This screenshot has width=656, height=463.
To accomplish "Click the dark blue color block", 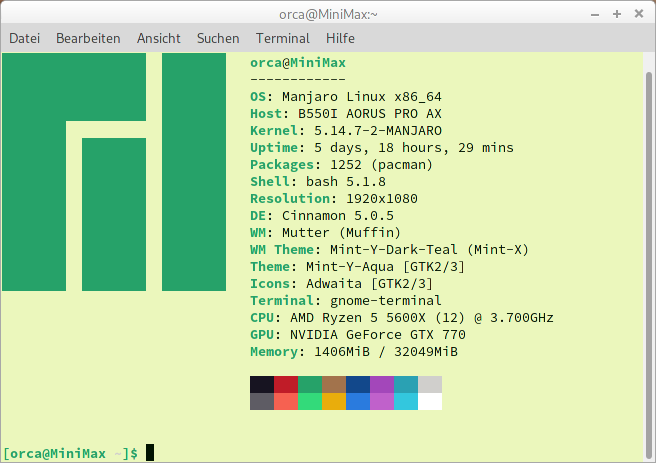I will point(358,384).
